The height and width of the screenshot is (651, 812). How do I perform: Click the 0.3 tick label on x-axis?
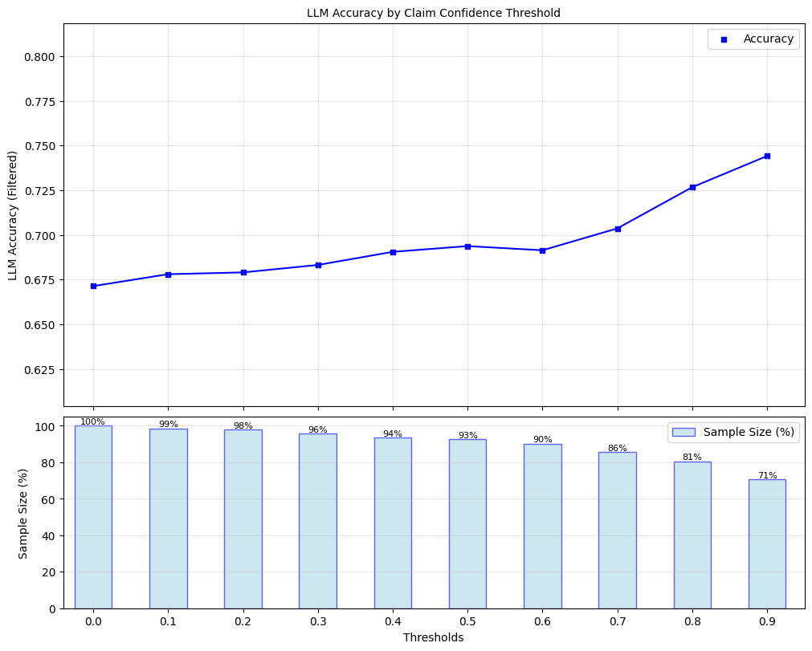click(x=318, y=621)
